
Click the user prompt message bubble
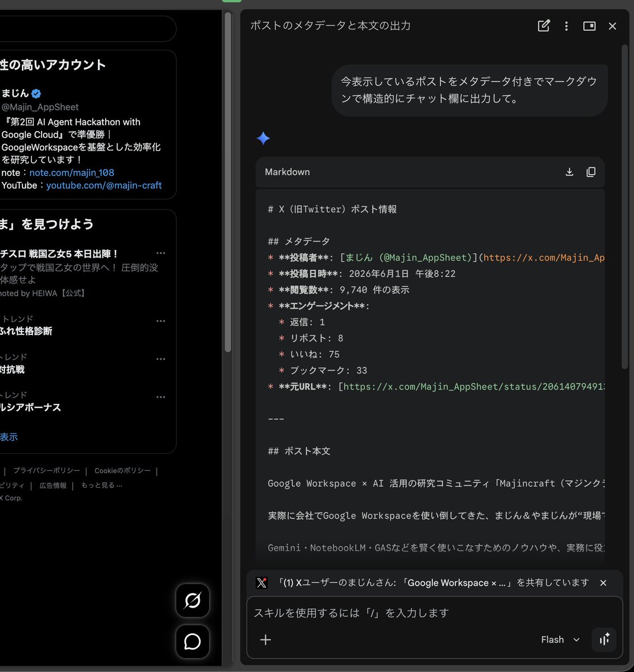[x=469, y=90]
